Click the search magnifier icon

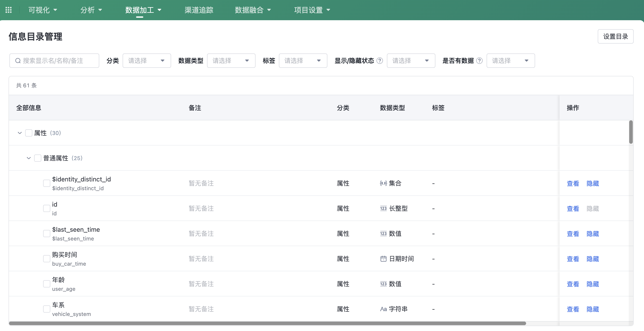click(x=18, y=61)
